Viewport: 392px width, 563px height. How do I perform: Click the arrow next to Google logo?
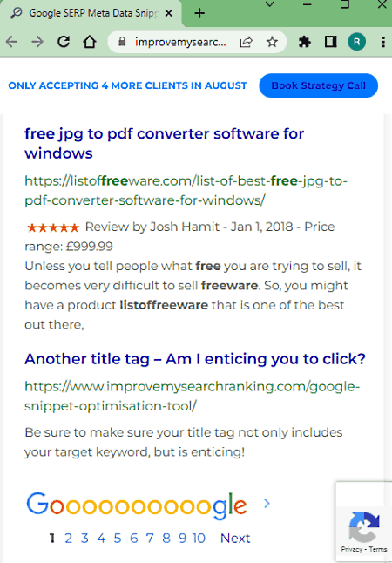click(267, 504)
